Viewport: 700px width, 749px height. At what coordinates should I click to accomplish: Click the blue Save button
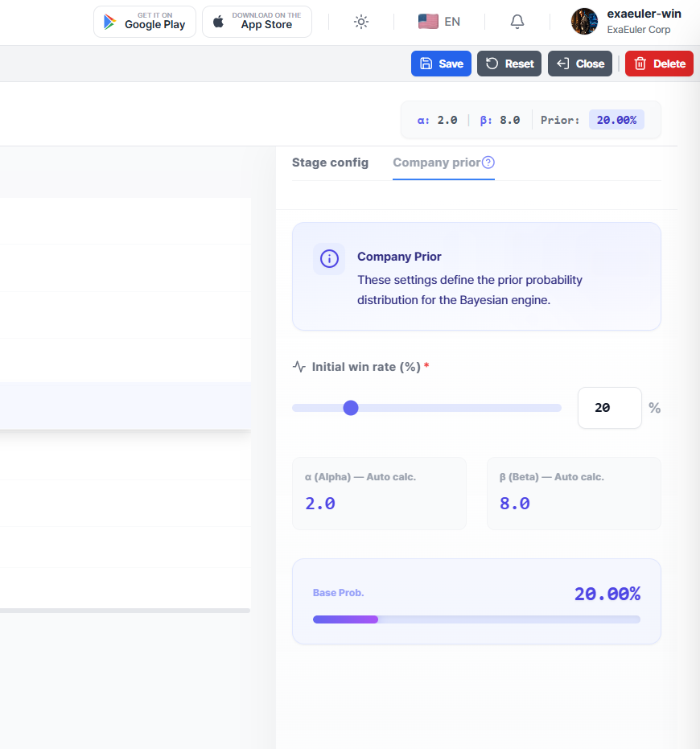pyautogui.click(x=441, y=64)
